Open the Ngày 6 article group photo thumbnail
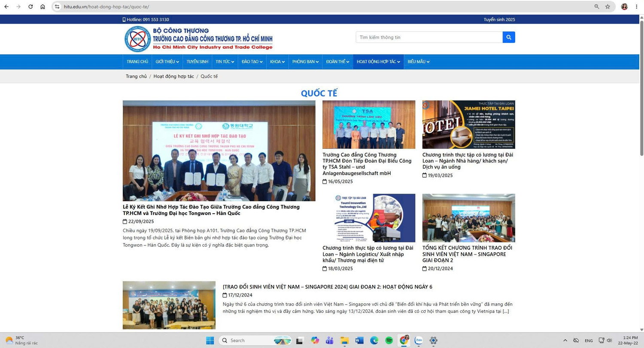 [169, 305]
